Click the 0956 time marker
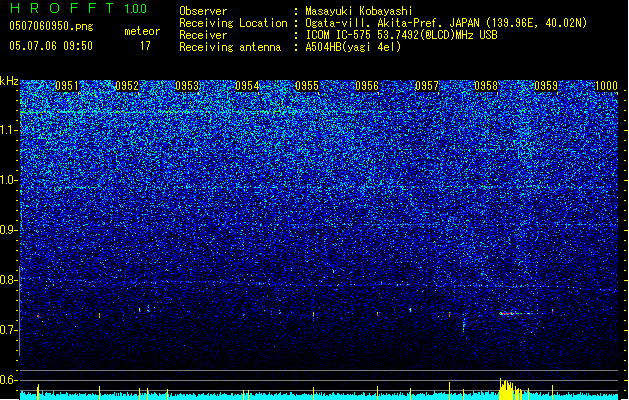This screenshot has width=629, height=400. tap(367, 86)
